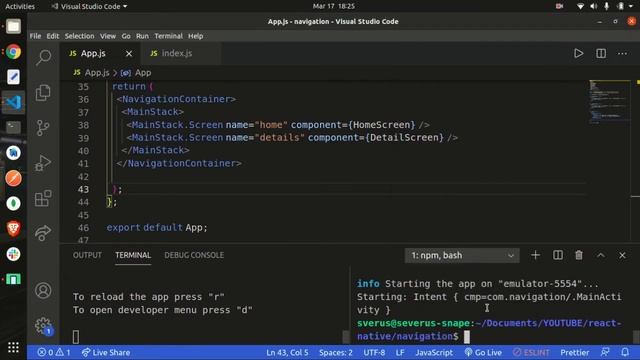Open the Files app from the dock
640x360 pixels.
(13, 27)
